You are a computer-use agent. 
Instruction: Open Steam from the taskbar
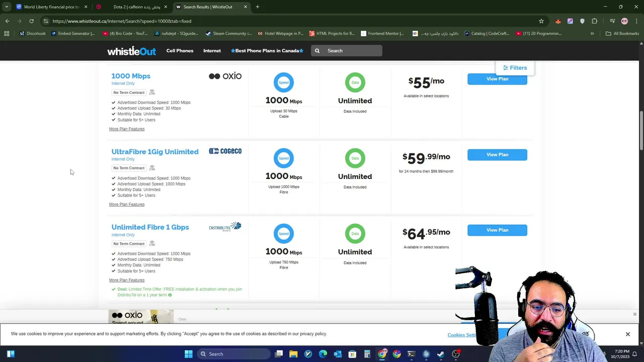pos(441,354)
